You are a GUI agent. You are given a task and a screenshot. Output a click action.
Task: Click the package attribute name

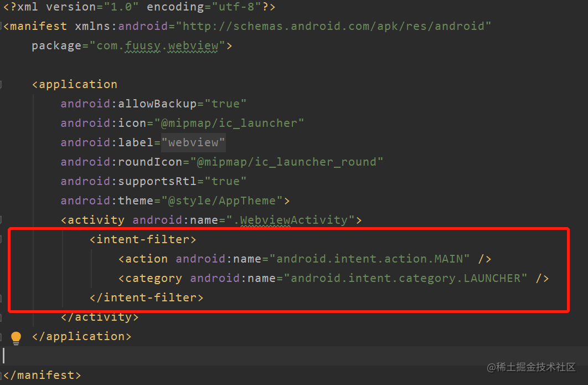[56, 46]
